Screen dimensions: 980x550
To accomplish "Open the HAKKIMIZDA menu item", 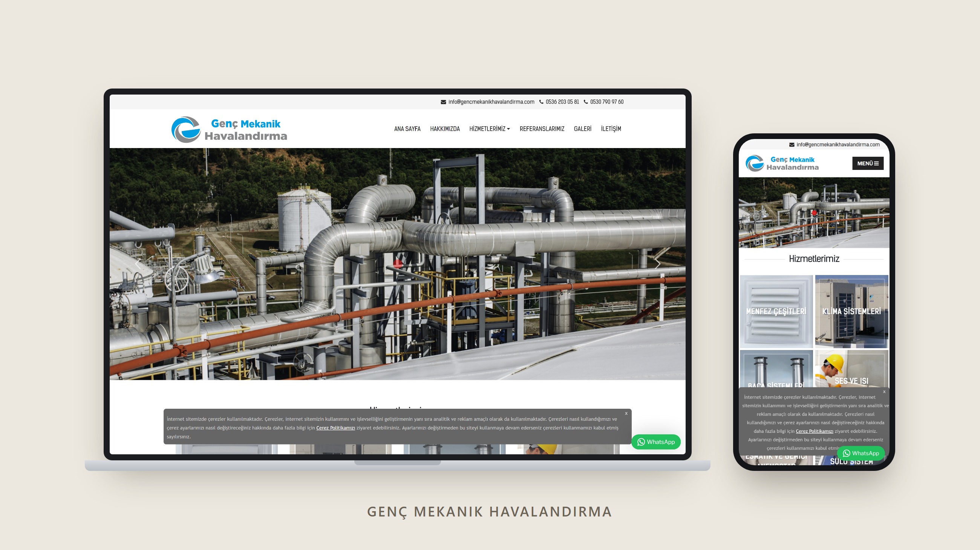I will pos(445,129).
